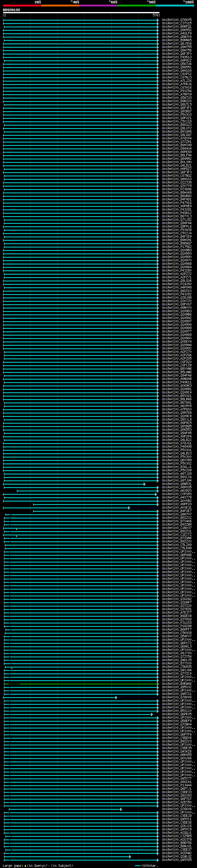Select hit UniRef100_Q76KV6
This screenshot has height=868, width=197.
[x=177, y=697]
